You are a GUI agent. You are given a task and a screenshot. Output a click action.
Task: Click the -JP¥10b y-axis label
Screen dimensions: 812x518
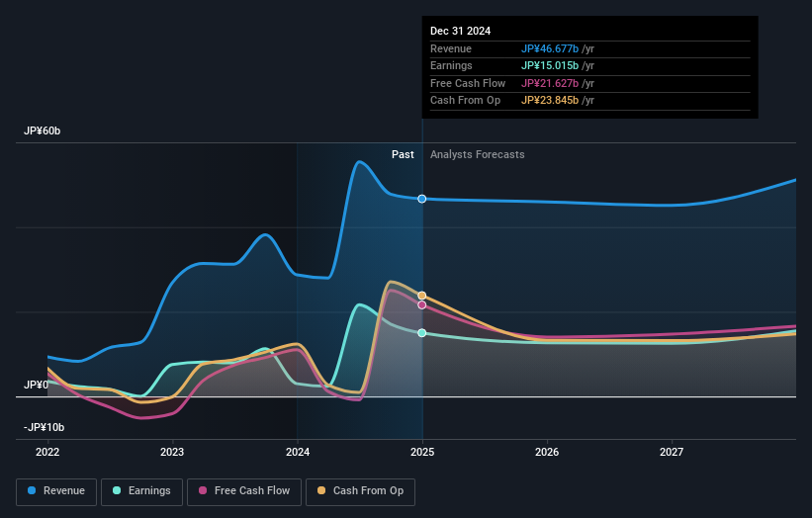coord(45,427)
